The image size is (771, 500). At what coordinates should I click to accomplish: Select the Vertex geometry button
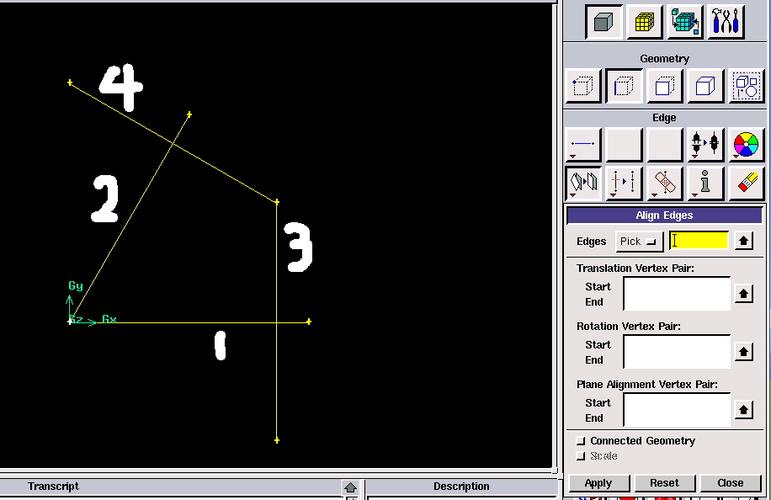(x=584, y=86)
